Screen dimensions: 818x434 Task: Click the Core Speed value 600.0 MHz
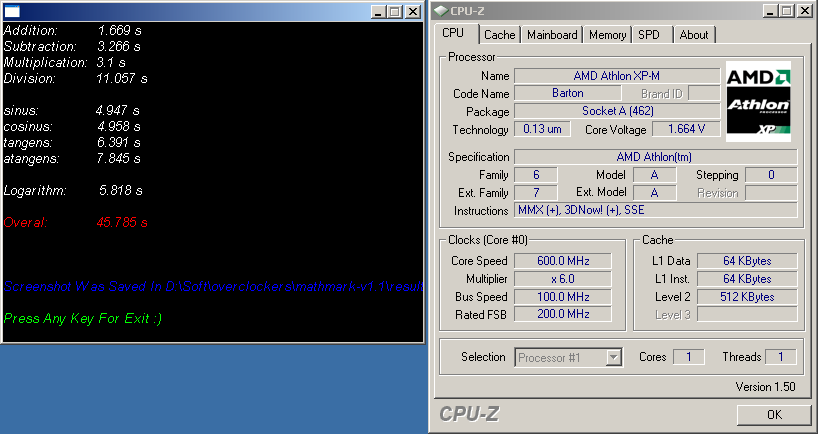563,261
